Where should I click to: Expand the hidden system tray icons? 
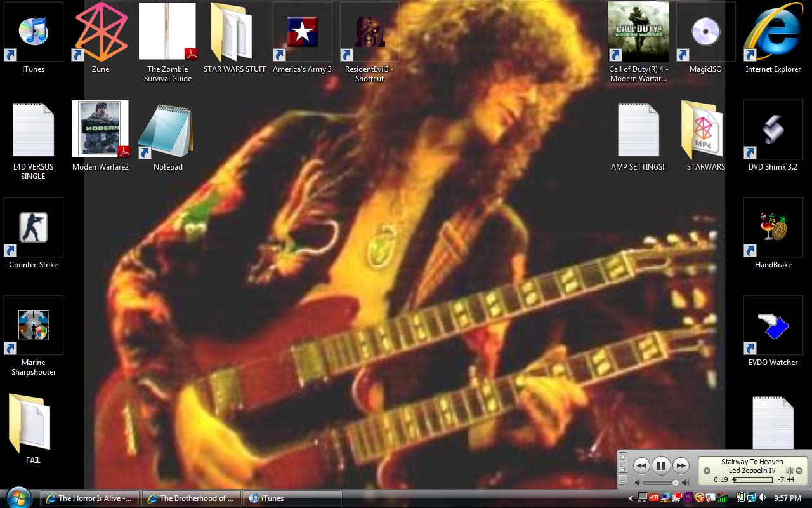point(631,498)
